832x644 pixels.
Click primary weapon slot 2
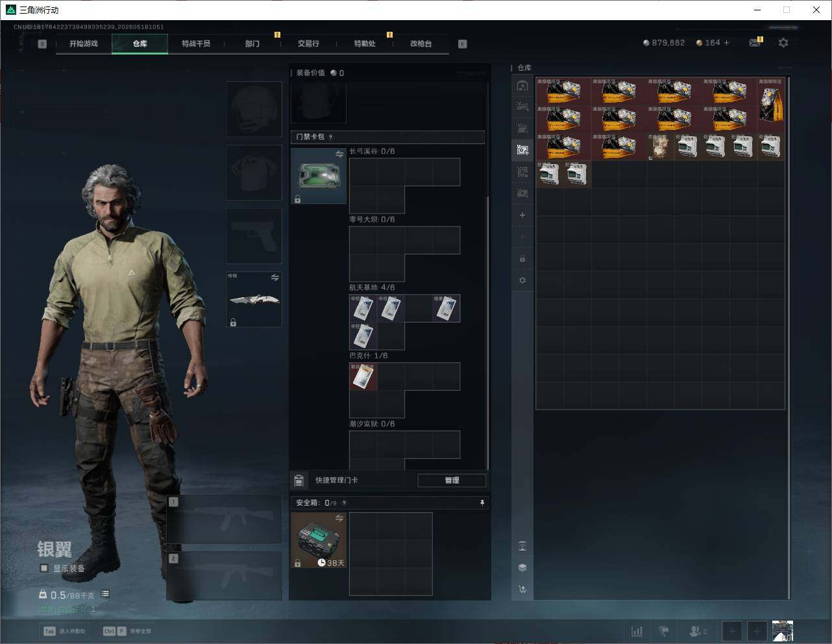[225, 576]
